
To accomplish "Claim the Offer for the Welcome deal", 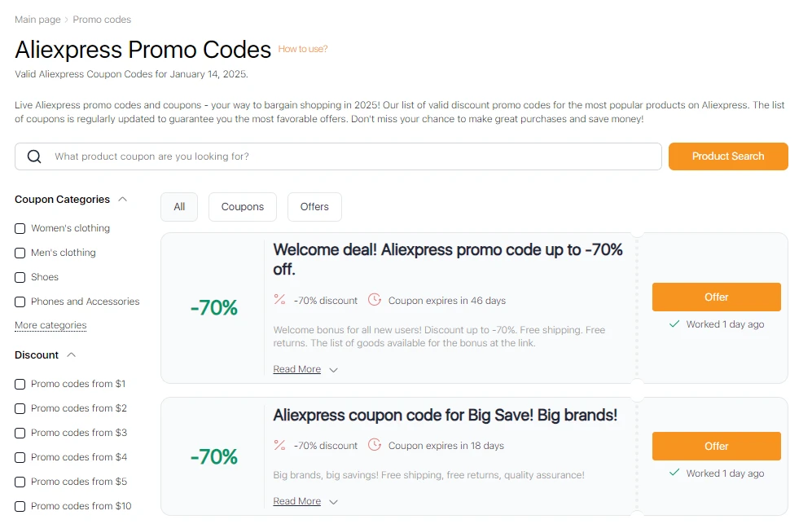I will click(x=715, y=297).
